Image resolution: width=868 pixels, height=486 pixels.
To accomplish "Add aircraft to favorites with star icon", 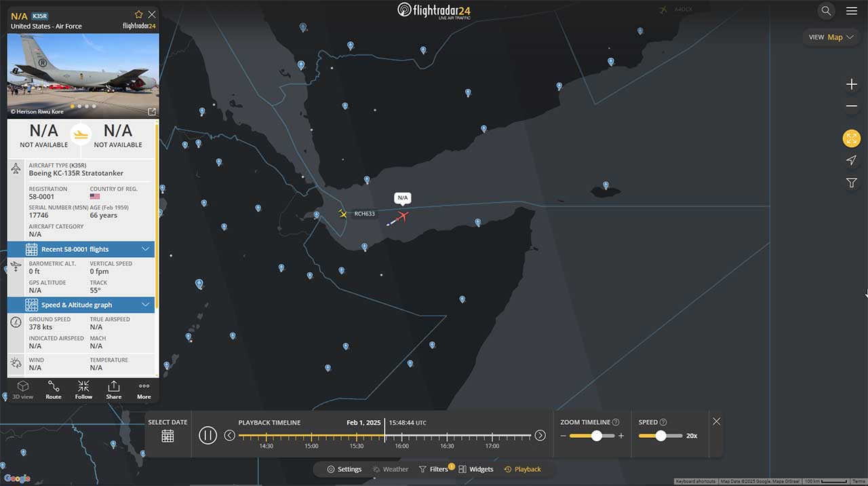I will point(139,14).
